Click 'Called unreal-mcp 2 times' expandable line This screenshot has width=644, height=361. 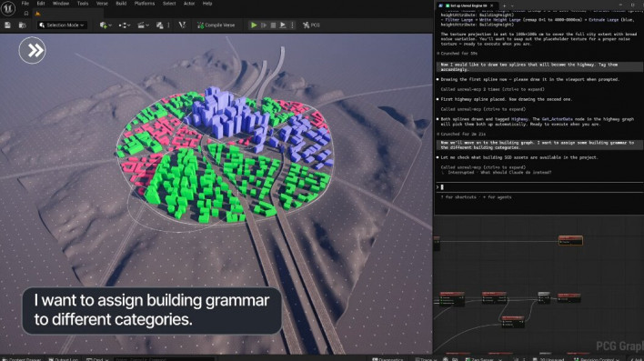click(x=492, y=89)
